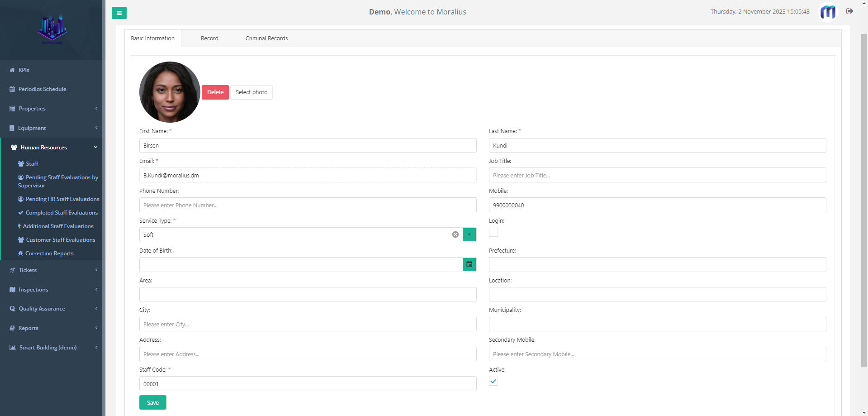Click the green hamburger menu toggle
This screenshot has width=868, height=416.
click(119, 13)
